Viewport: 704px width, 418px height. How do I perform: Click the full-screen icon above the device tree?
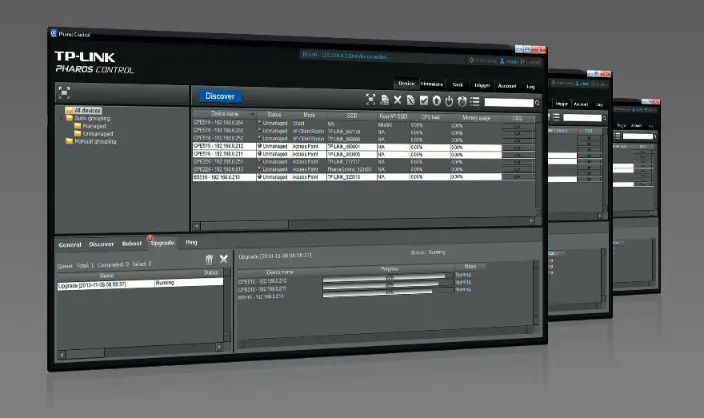point(64,92)
